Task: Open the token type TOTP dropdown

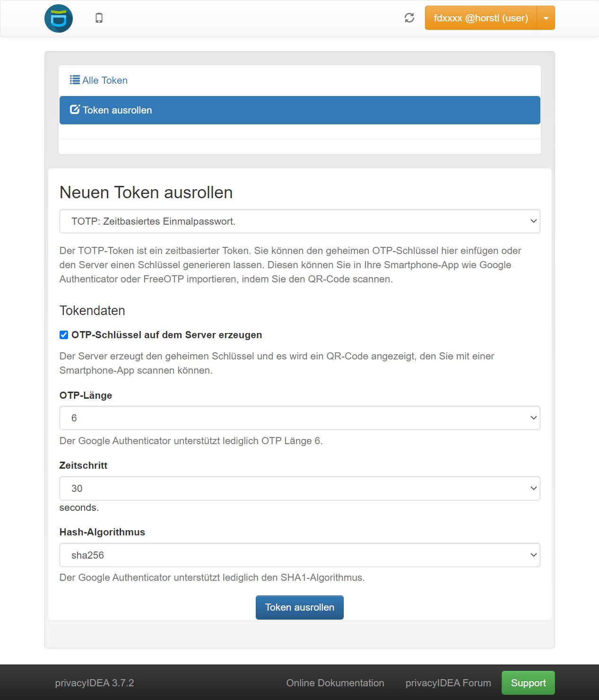Action: click(299, 221)
